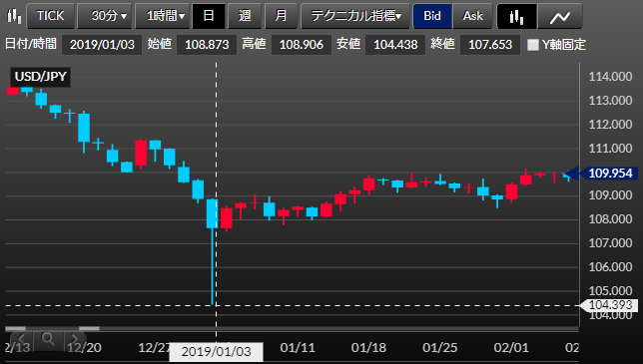Click the 始値 value 108.873
Image resolution: width=643 pixels, height=364 pixels.
[207, 44]
